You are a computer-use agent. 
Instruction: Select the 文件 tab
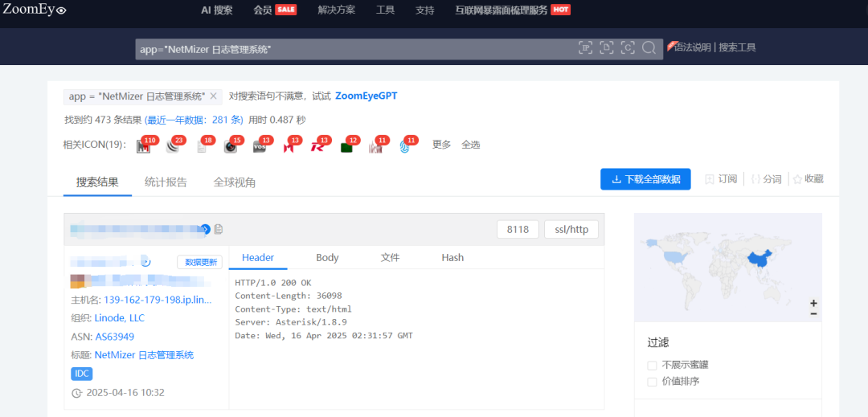point(391,258)
